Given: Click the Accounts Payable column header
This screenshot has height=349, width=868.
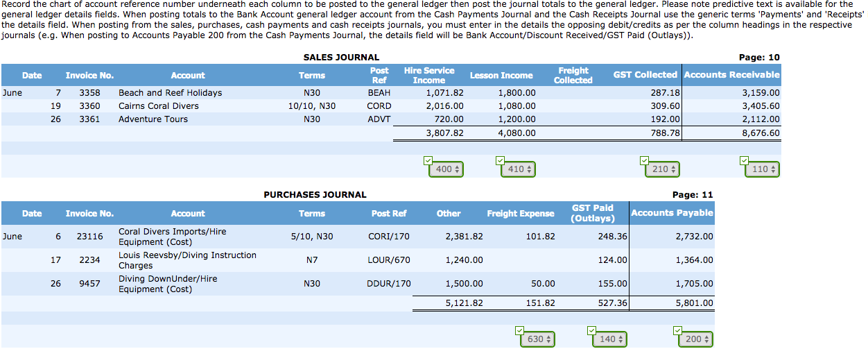Looking at the screenshot, I should click(x=672, y=213).
